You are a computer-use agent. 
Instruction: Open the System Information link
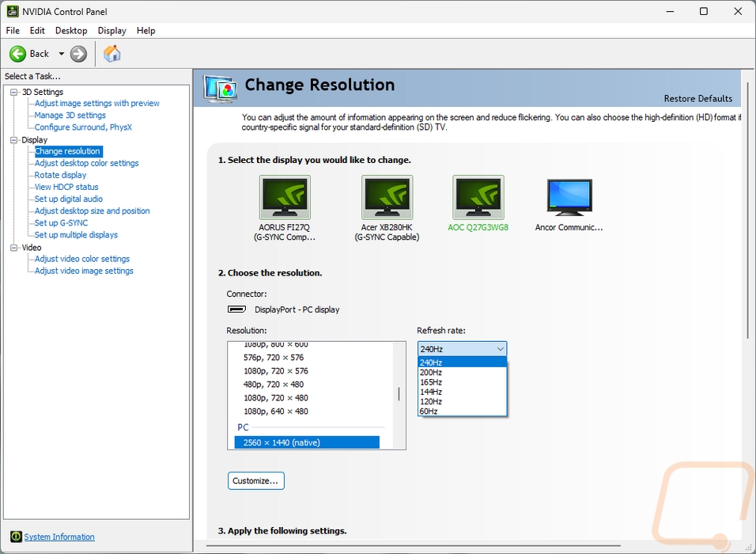click(59, 537)
